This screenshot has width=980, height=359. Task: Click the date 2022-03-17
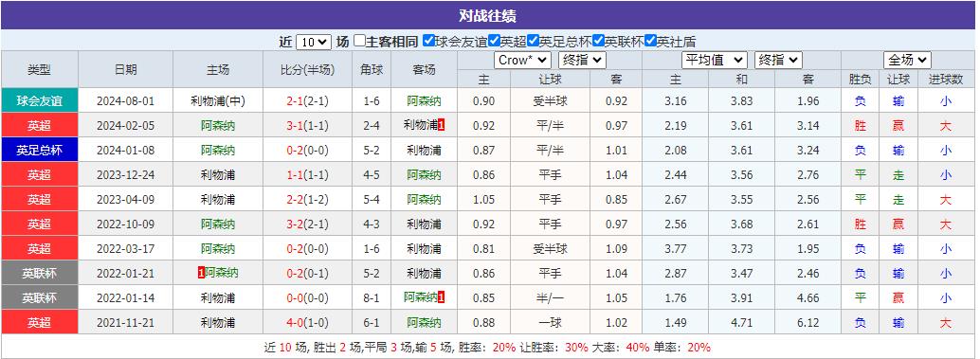[x=126, y=248]
